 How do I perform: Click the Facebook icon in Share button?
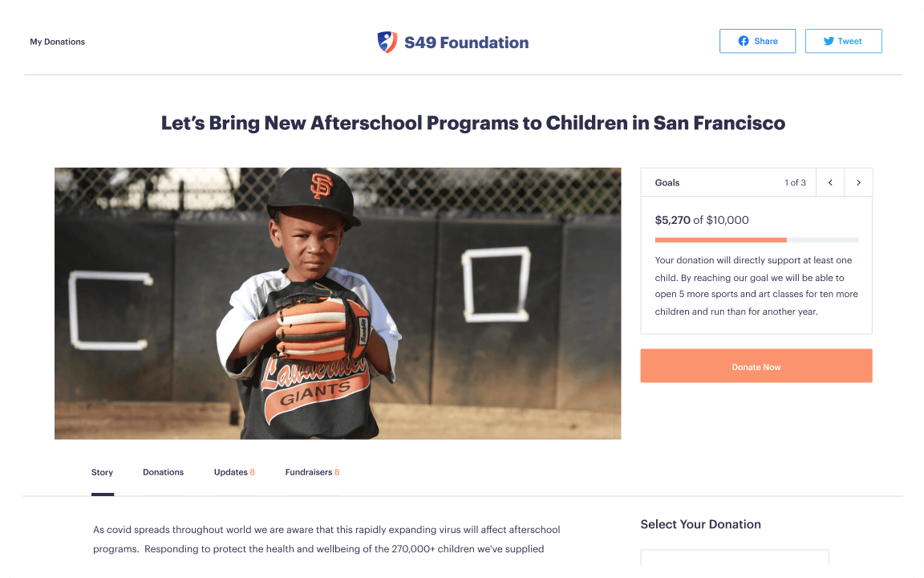point(744,41)
